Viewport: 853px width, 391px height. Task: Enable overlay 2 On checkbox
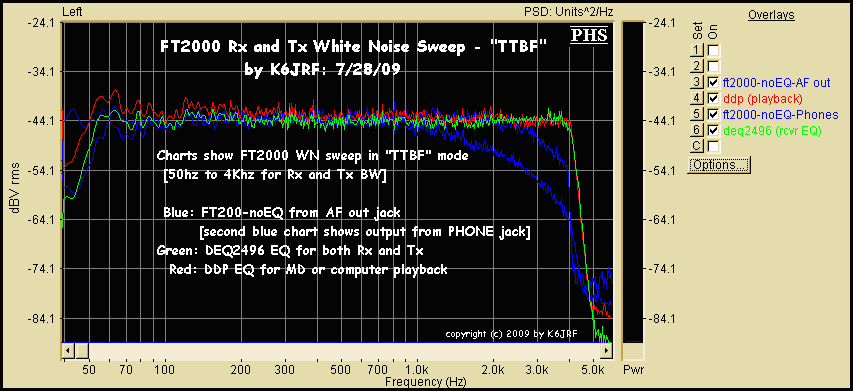click(713, 67)
